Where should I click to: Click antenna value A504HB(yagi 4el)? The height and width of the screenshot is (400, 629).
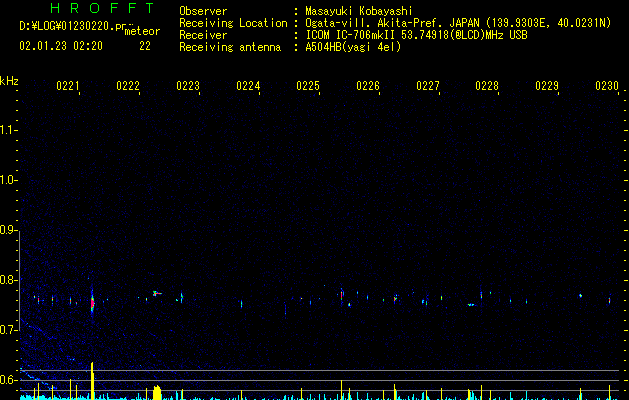353,47
